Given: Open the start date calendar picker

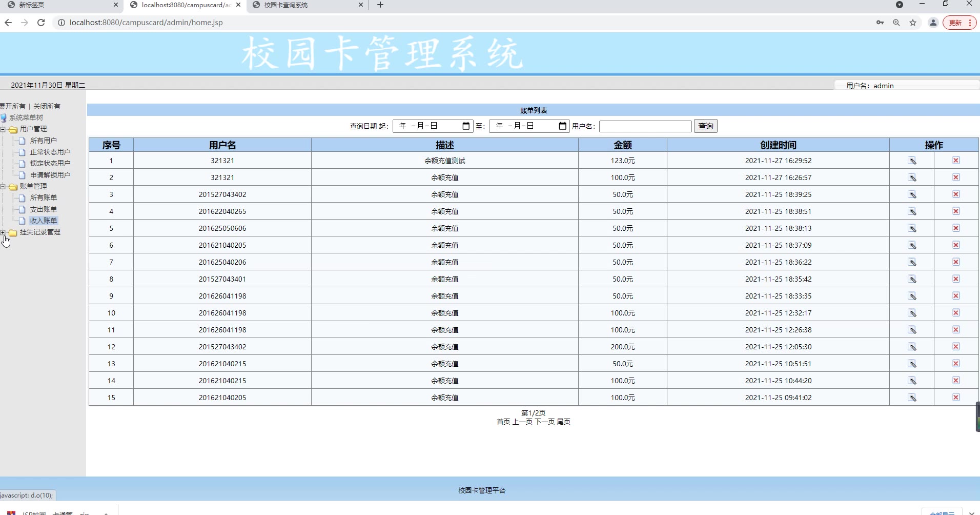Looking at the screenshot, I should (x=465, y=126).
